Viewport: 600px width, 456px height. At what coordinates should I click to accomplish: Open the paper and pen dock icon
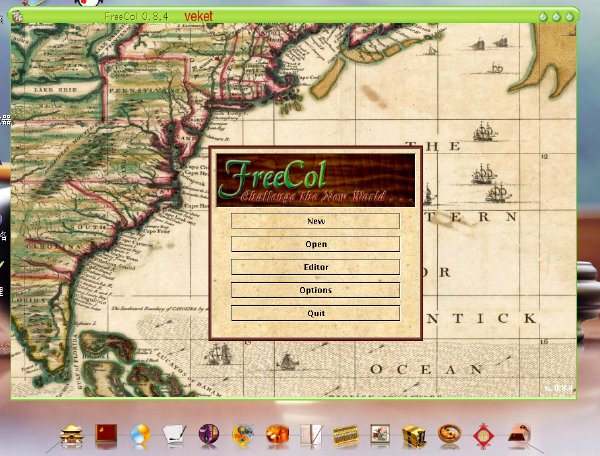[174, 435]
